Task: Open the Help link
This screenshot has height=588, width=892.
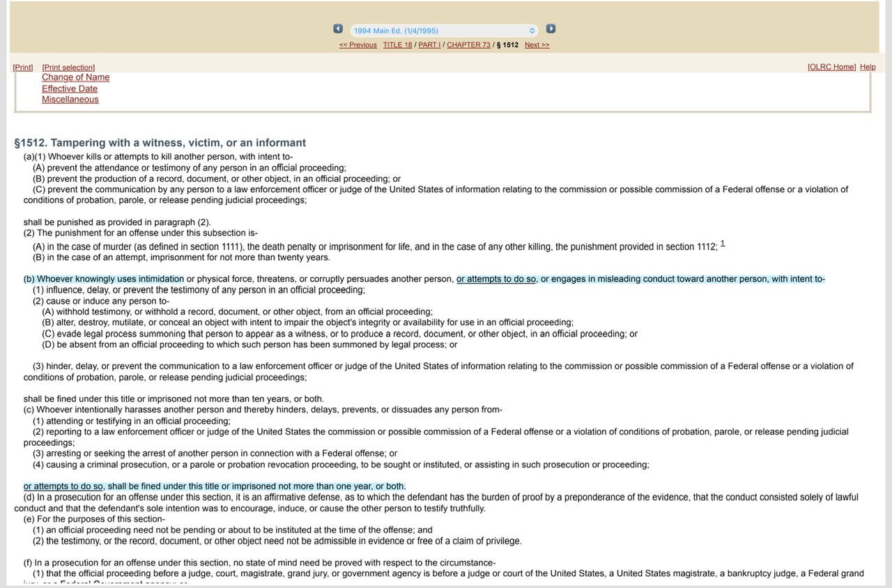Action: (868, 67)
